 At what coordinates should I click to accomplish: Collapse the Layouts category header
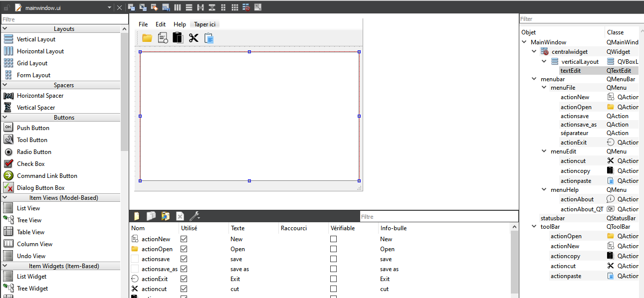click(x=60, y=29)
